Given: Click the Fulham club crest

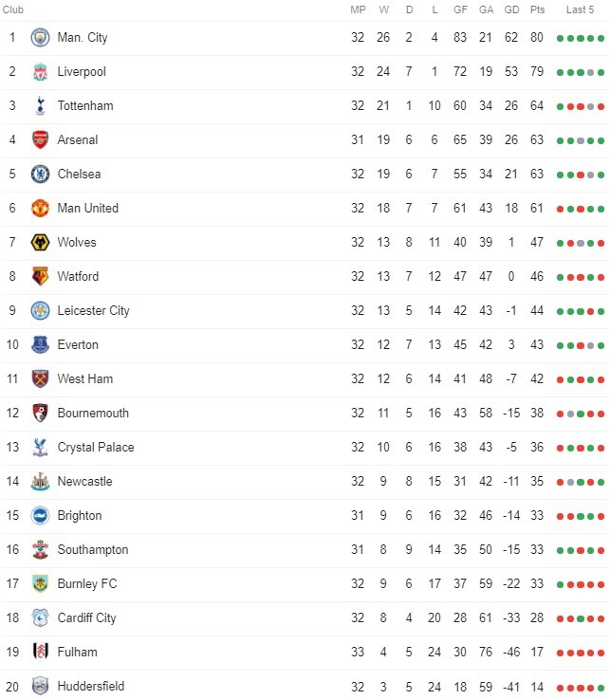Looking at the screenshot, I should 40,653.
